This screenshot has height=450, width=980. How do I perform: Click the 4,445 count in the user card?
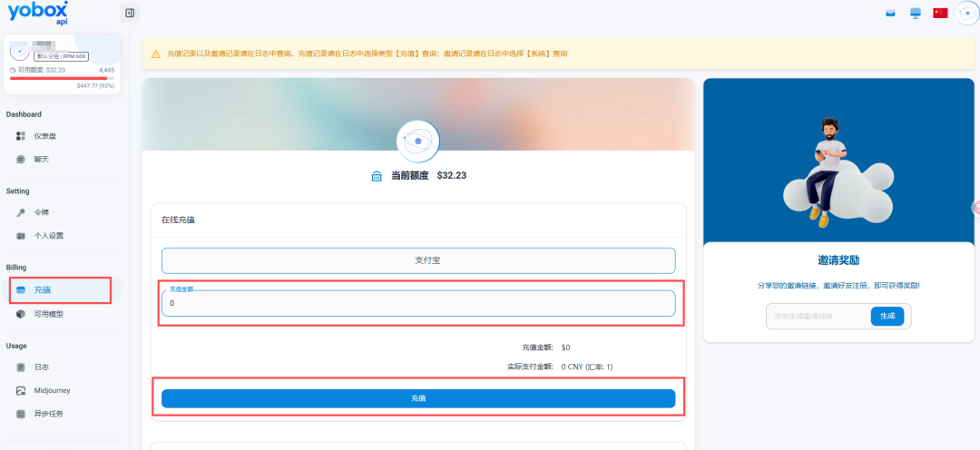(x=106, y=70)
